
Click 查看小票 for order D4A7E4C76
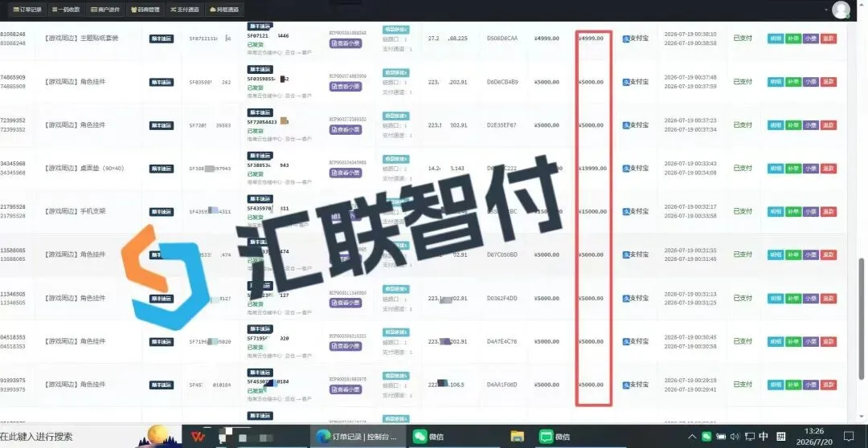(x=346, y=346)
